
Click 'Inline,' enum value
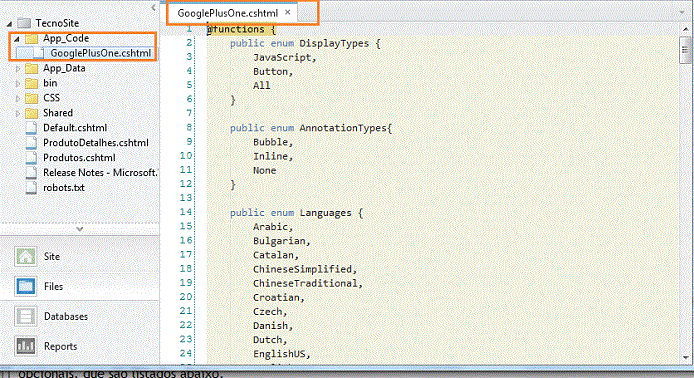tap(273, 156)
